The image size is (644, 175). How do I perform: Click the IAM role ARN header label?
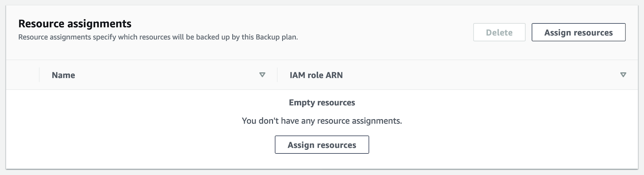tap(316, 75)
